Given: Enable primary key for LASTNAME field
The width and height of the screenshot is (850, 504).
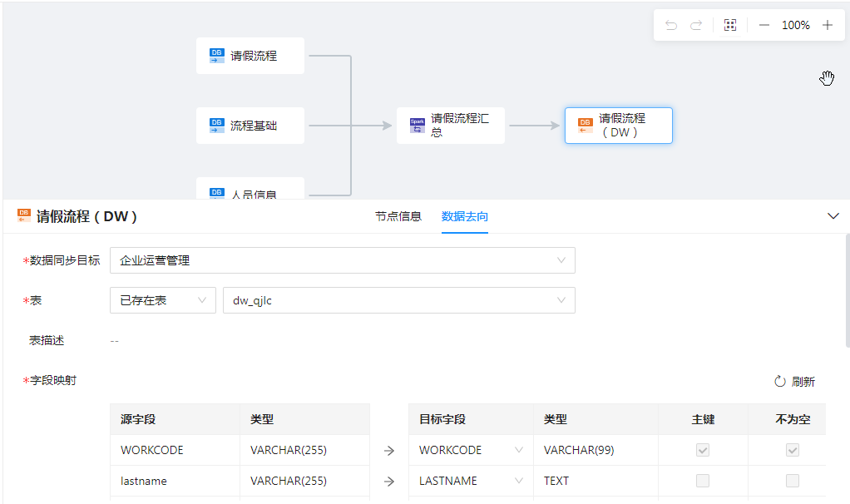Looking at the screenshot, I should [x=703, y=481].
